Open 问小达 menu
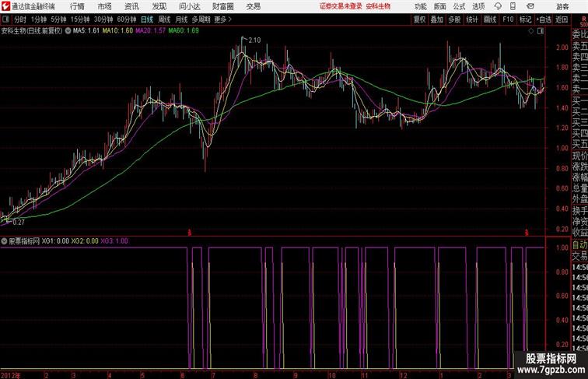This screenshot has height=379, width=588. tap(190, 6)
